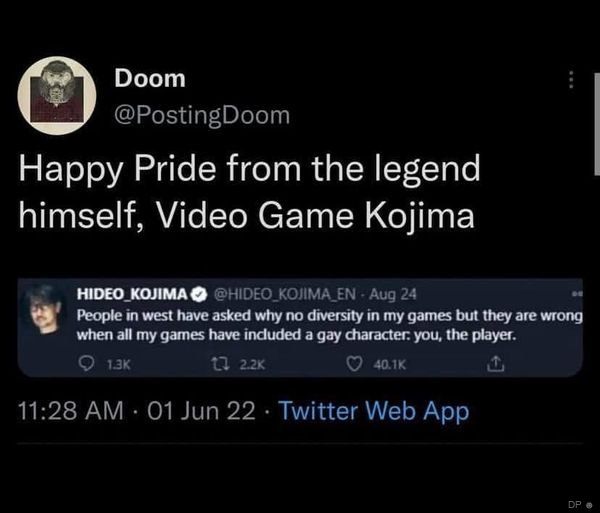Open Doom's profile avatar
600x513 pixels.
[55, 96]
